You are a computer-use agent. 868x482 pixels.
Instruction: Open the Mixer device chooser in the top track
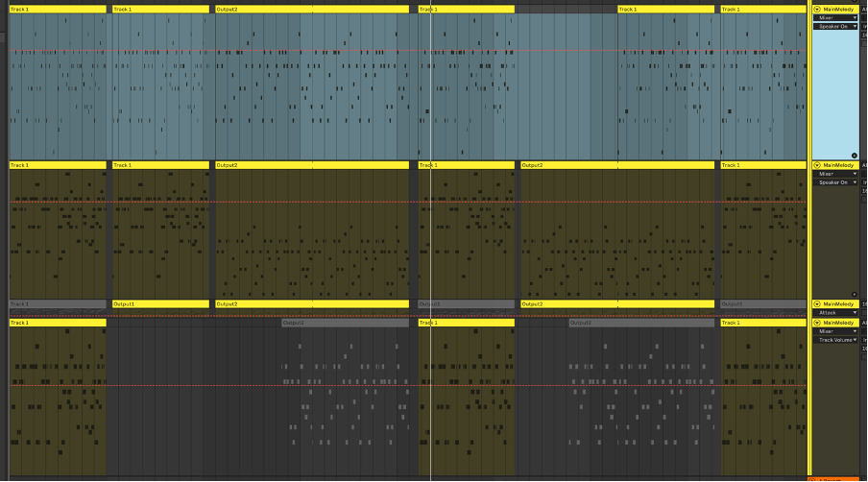point(835,18)
